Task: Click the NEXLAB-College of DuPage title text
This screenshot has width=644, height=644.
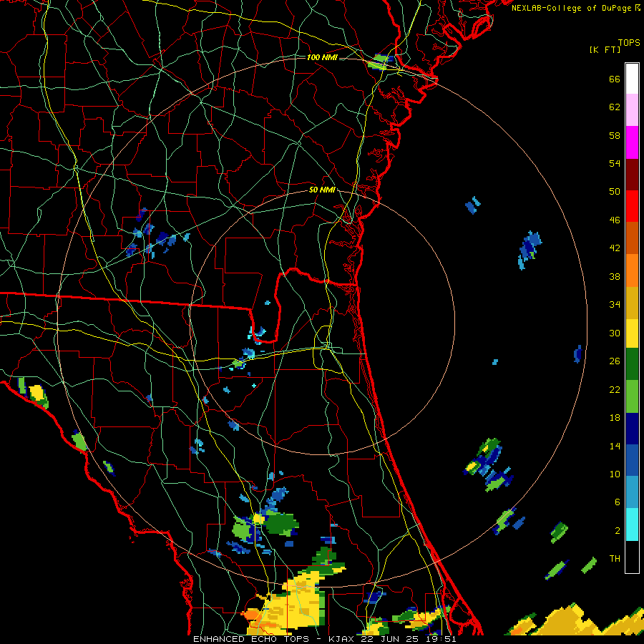Action: (x=575, y=8)
